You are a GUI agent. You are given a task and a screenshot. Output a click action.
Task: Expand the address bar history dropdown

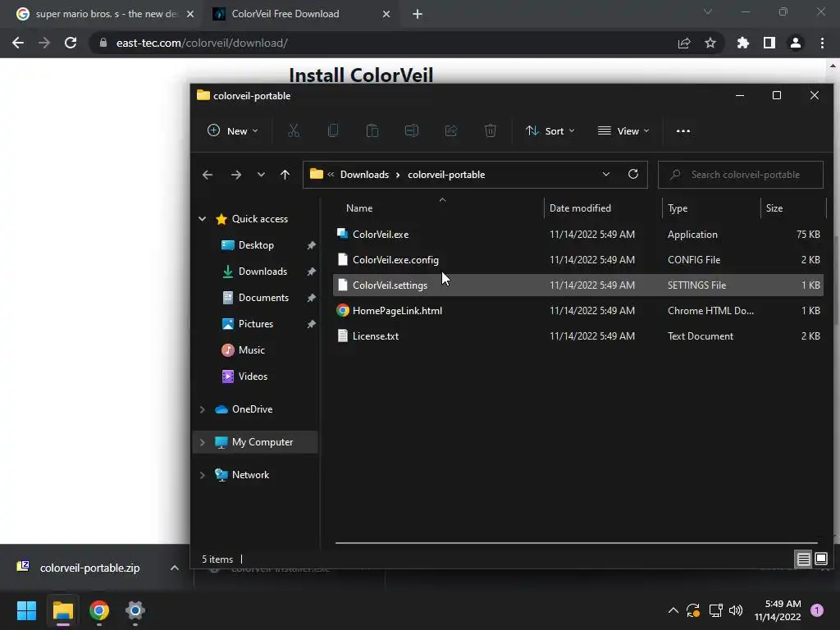coord(606,174)
